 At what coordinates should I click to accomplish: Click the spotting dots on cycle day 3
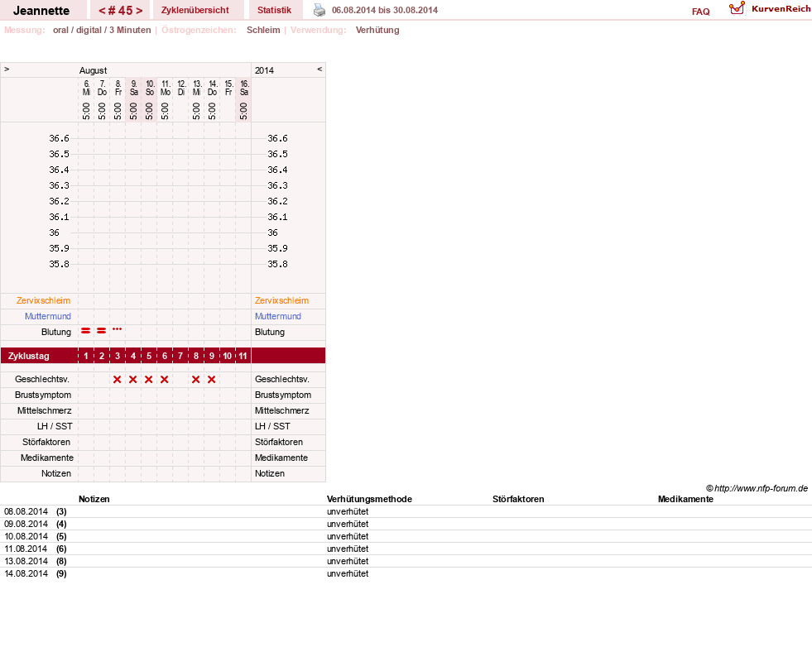coord(118,329)
